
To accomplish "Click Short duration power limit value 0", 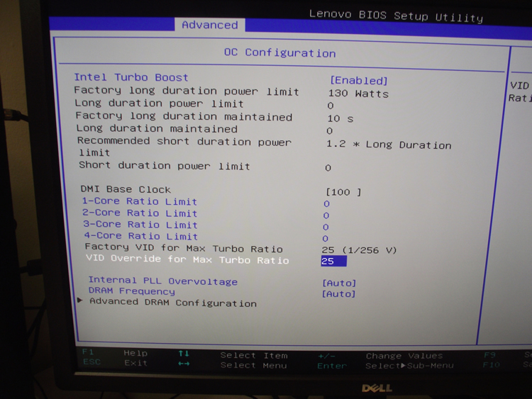I will pyautogui.click(x=328, y=168).
